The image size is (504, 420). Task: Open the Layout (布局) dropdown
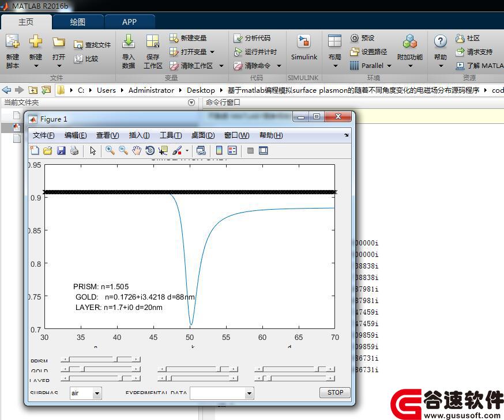(334, 51)
